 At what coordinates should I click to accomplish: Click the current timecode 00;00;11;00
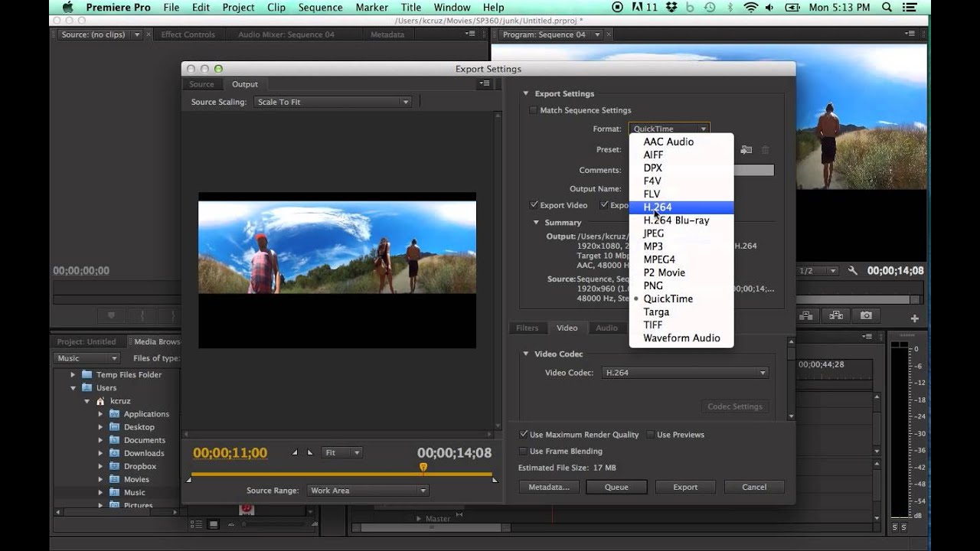230,453
